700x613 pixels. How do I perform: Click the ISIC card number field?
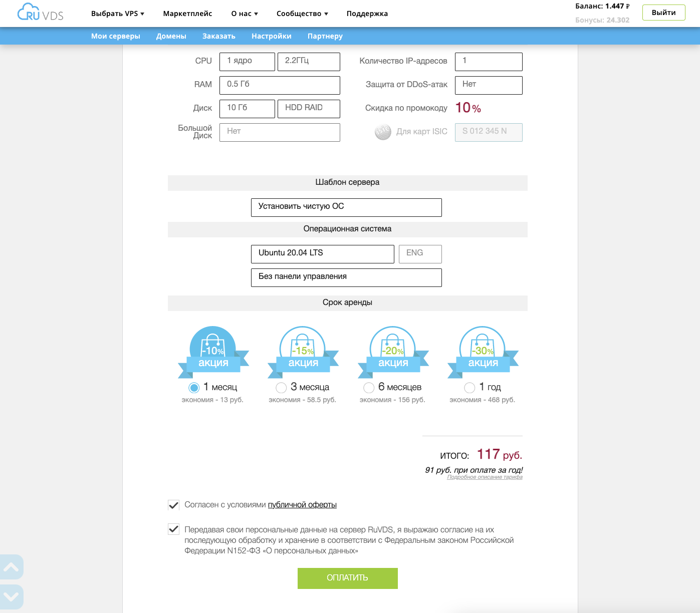tap(489, 132)
